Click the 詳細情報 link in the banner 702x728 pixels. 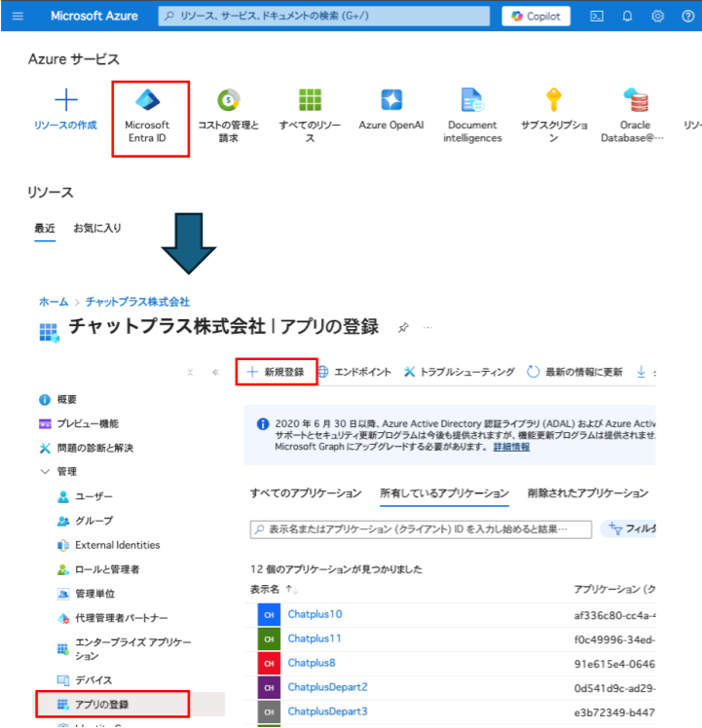(511, 447)
